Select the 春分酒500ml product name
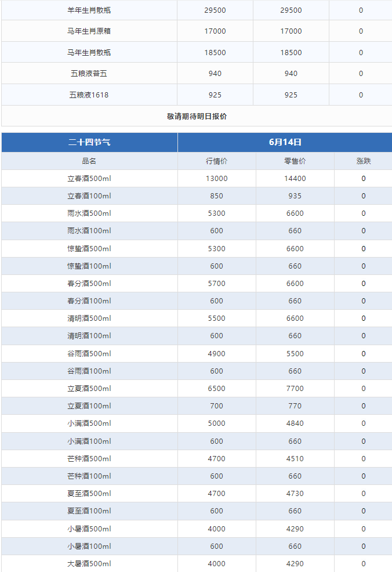Screen dimensions: 392x572 pyautogui.click(x=89, y=284)
